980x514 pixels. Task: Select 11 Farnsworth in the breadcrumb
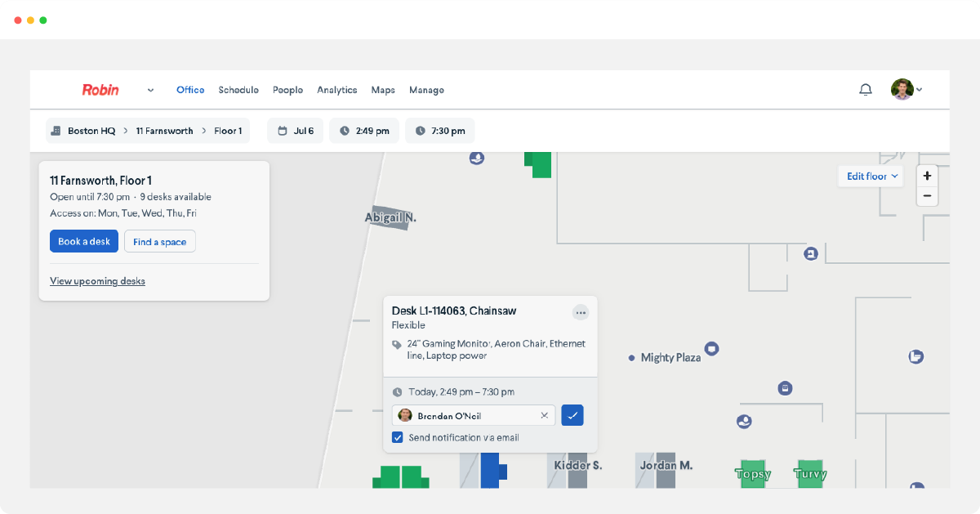(164, 131)
